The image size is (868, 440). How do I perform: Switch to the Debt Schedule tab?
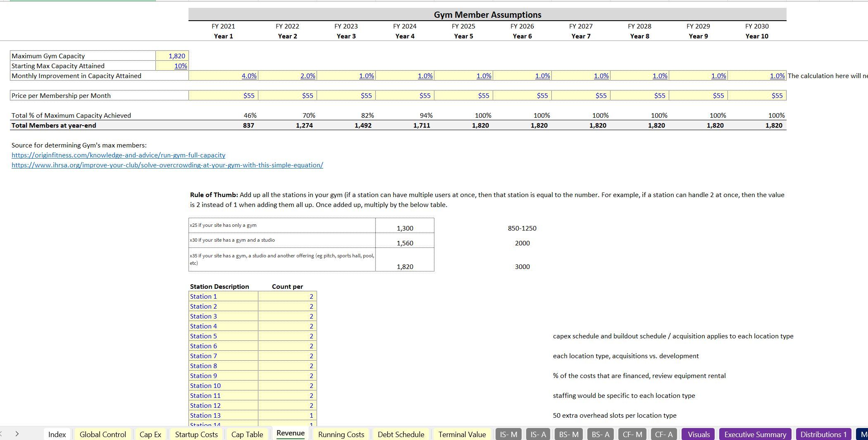point(400,434)
